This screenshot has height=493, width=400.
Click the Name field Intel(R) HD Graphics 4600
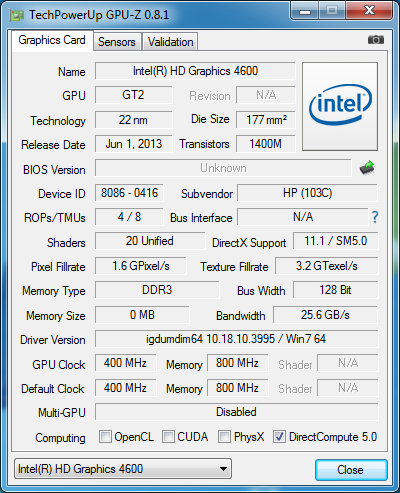tap(195, 71)
